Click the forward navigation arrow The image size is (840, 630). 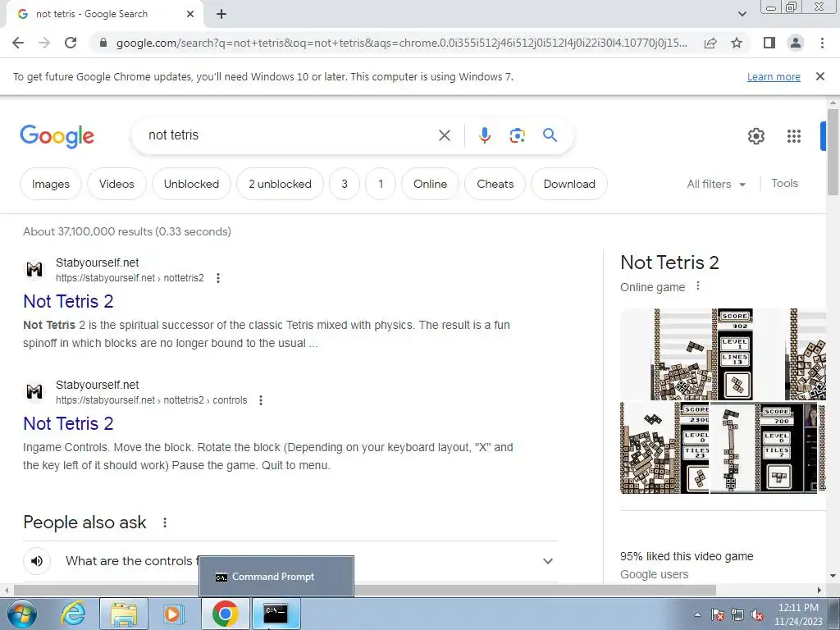(44, 43)
